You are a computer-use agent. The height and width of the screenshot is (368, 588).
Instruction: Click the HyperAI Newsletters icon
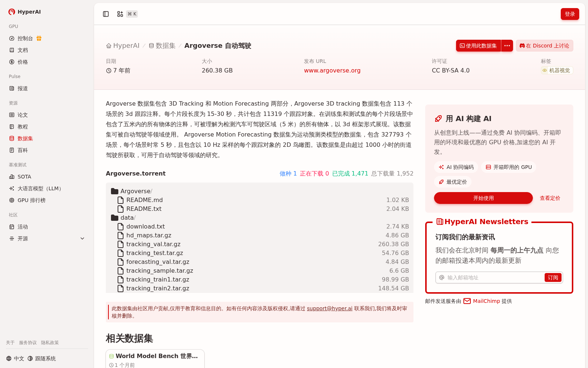point(440,222)
